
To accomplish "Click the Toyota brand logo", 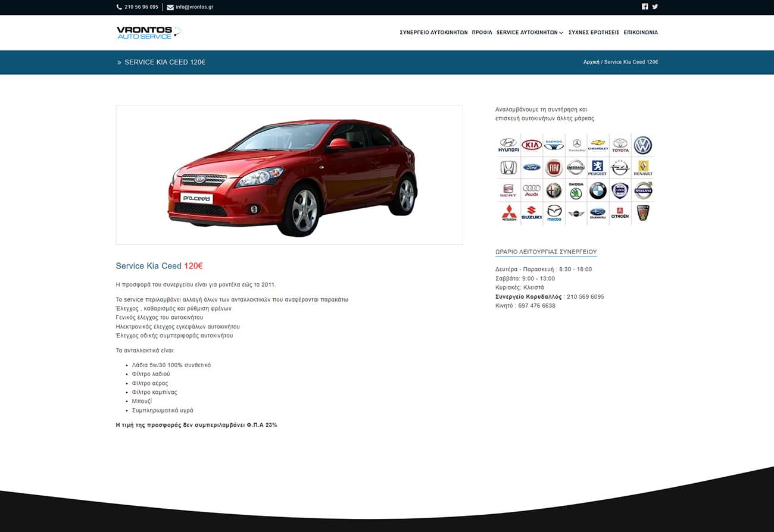I will (x=620, y=145).
